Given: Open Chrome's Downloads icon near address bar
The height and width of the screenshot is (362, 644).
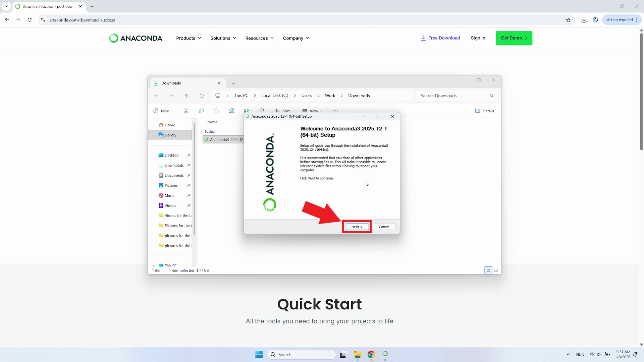Looking at the screenshot, I should [584, 20].
